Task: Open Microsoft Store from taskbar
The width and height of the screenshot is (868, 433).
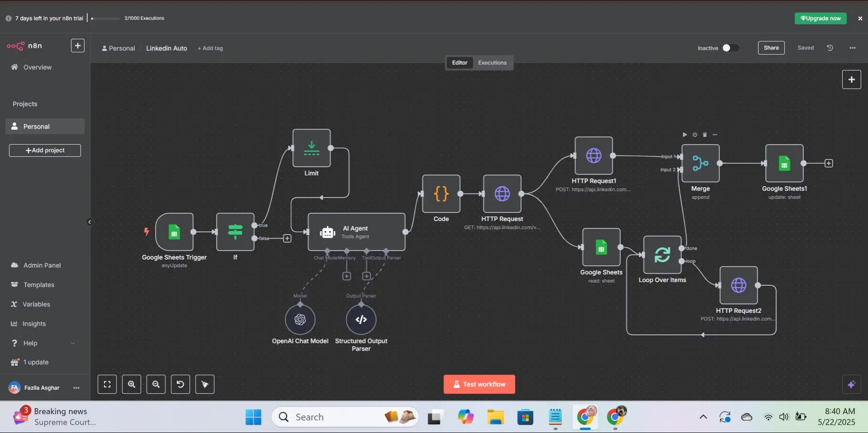Action: click(x=525, y=417)
